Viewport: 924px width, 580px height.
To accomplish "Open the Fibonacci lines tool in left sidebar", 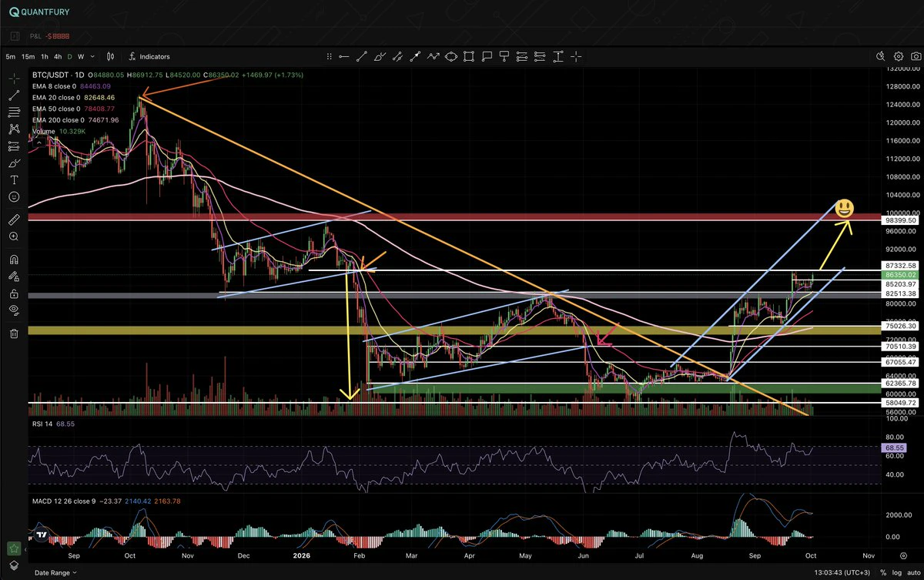I will point(14,112).
